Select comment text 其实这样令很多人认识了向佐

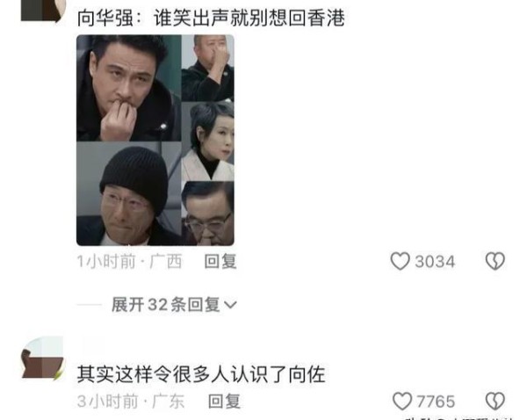(201, 374)
